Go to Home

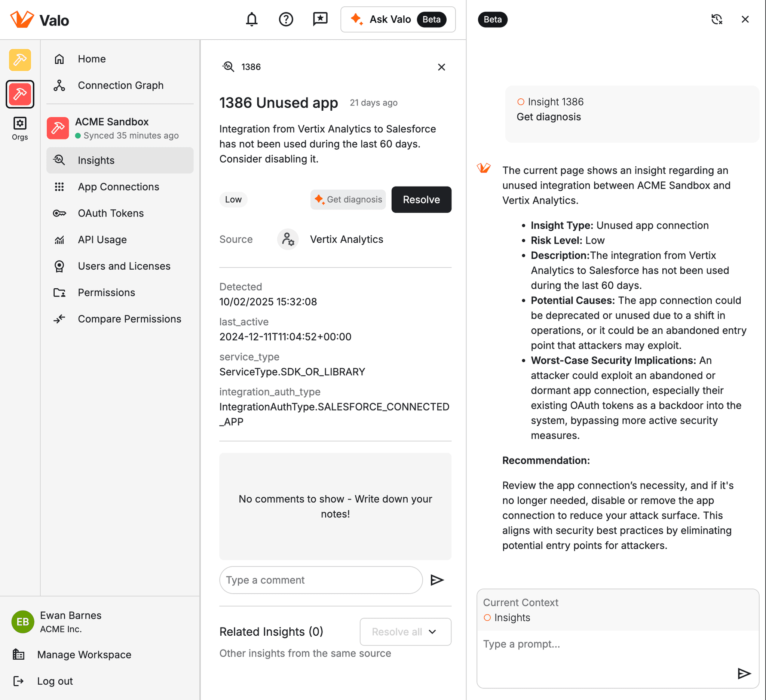pos(120,59)
